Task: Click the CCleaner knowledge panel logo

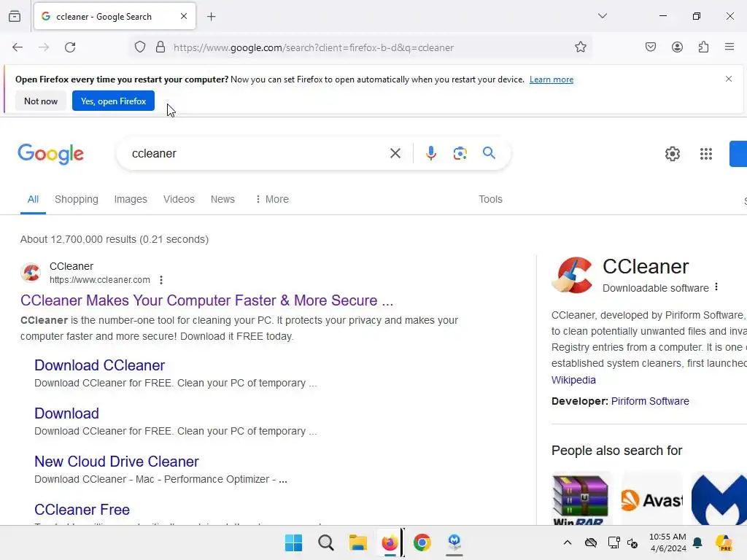Action: (x=572, y=275)
